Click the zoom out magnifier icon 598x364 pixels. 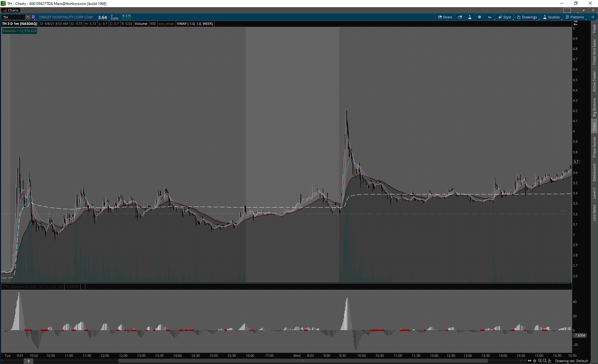pyautogui.click(x=544, y=361)
